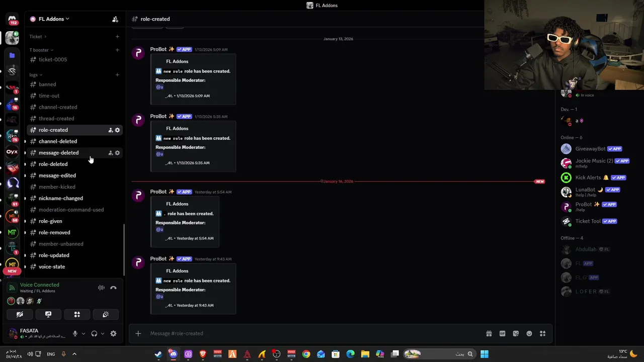Open the role-given channel

coord(74,221)
